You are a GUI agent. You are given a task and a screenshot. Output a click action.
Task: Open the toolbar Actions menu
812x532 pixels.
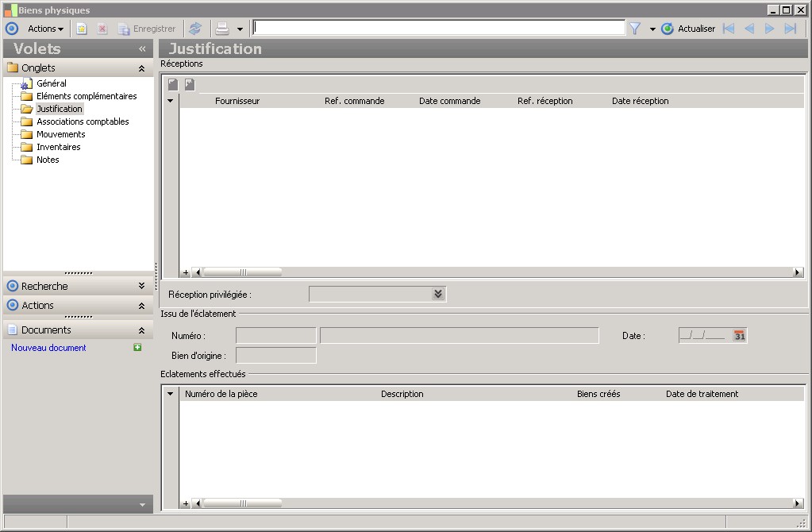click(45, 29)
